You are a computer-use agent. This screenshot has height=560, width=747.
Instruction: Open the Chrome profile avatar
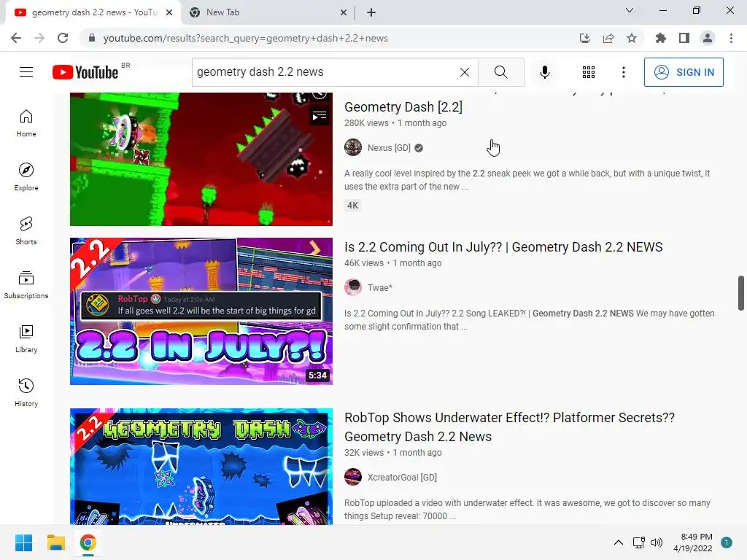coord(708,38)
